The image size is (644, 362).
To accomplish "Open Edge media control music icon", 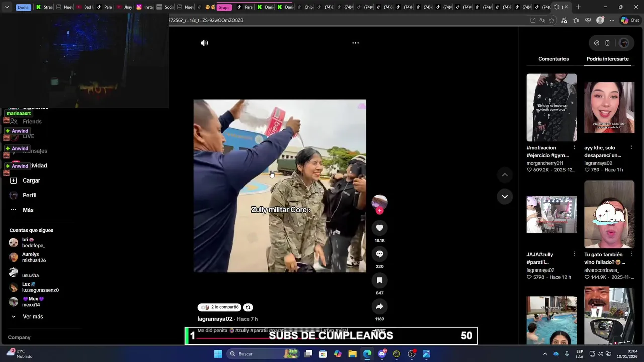I will 564,20.
